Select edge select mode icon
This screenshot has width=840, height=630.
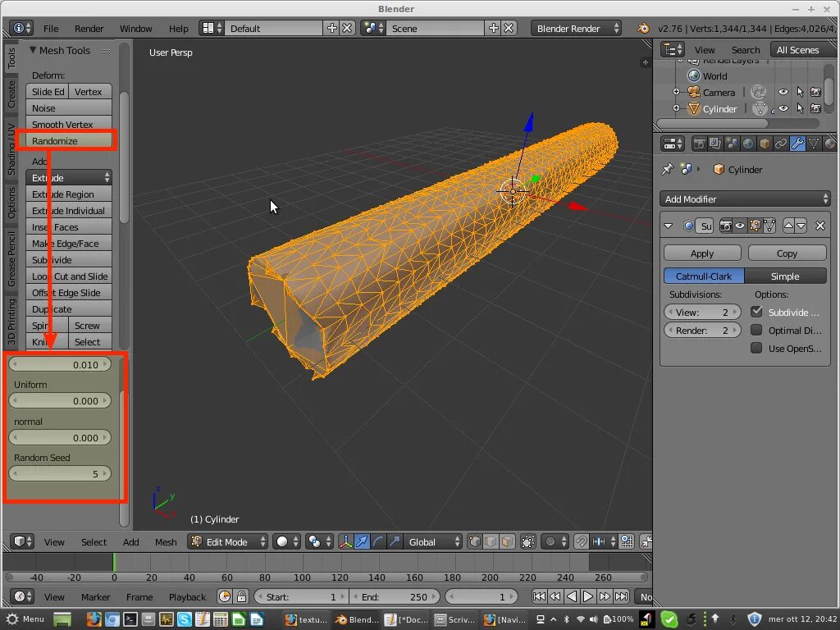click(x=491, y=541)
